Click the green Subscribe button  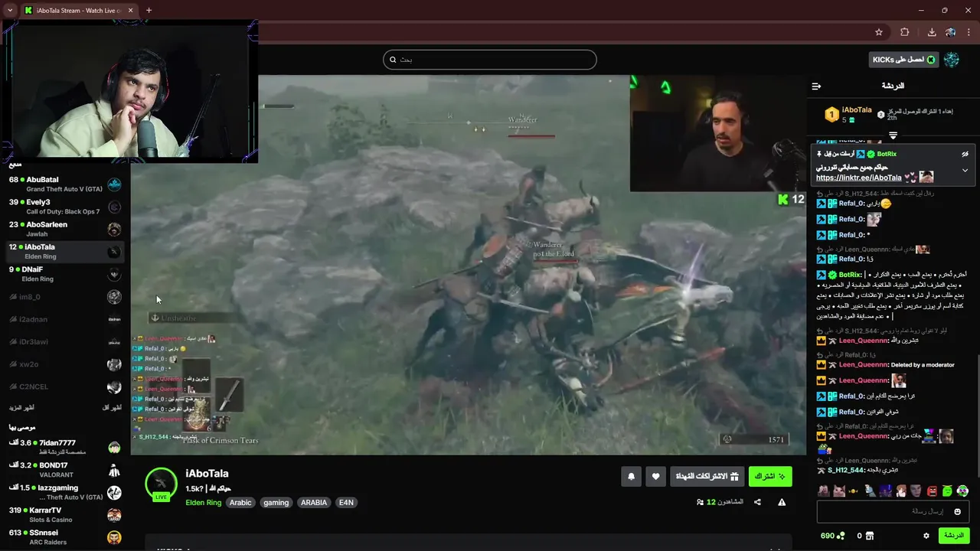coord(770,477)
